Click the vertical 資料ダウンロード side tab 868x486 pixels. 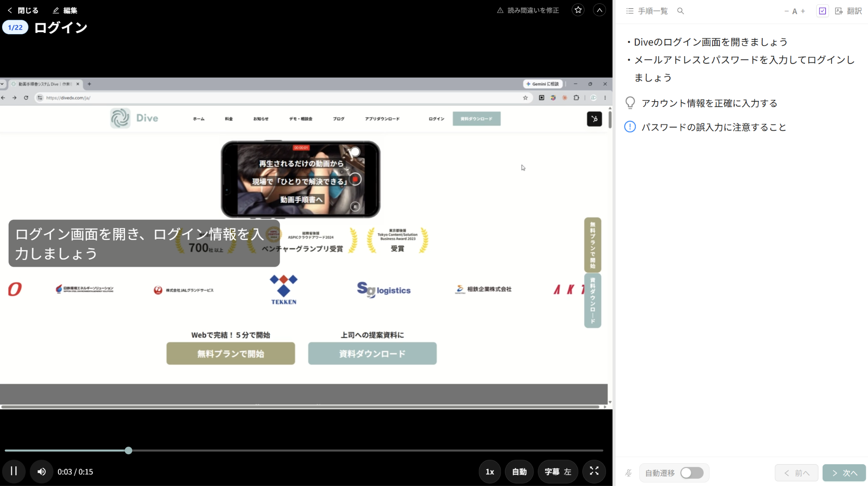(593, 301)
